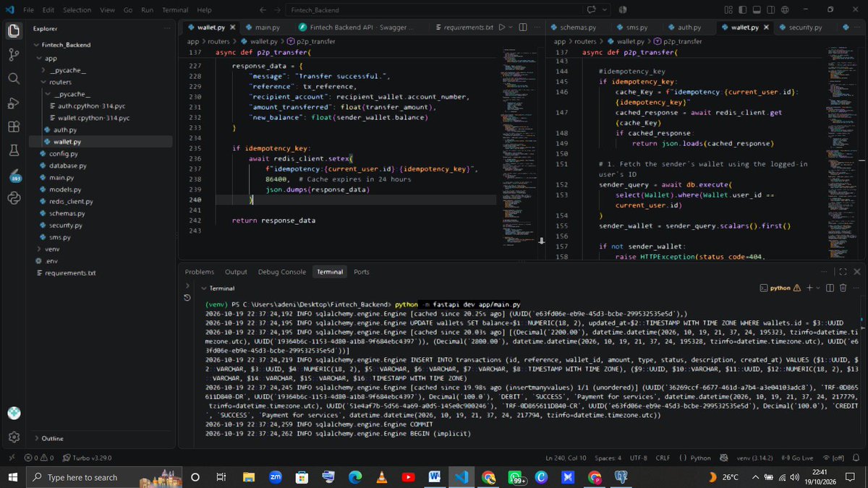Open the Selection menu

pos(77,10)
